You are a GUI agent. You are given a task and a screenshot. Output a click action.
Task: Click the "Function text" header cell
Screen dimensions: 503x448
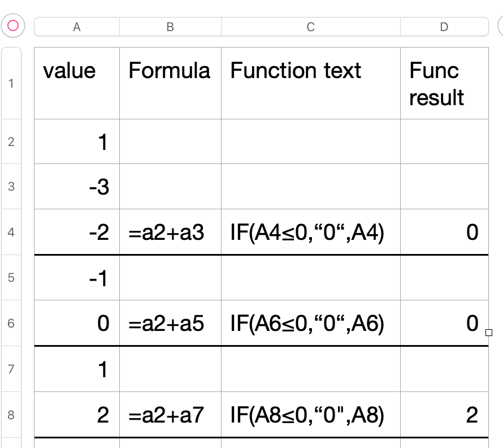(310, 83)
